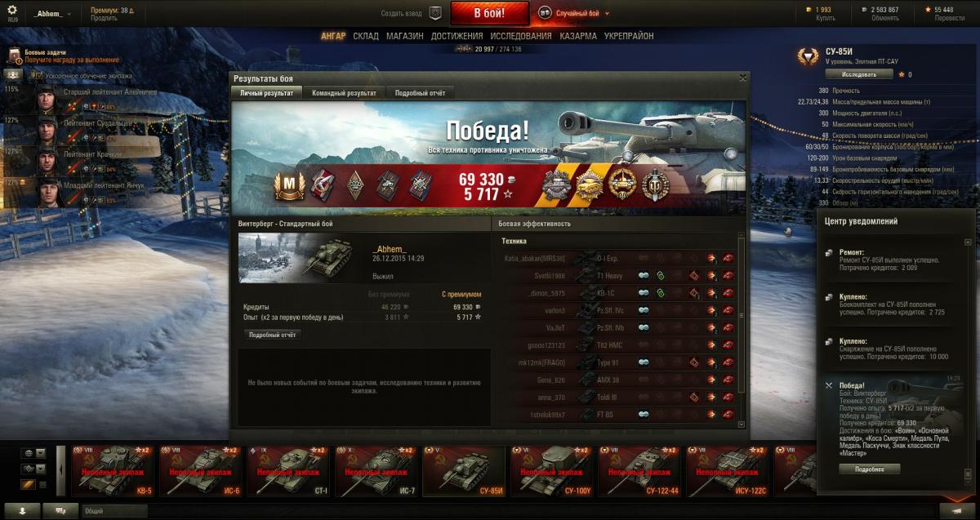Image resolution: width=980 pixels, height=520 pixels.
Task: Click the Подробный отчёт button under credits
Action: [x=273, y=335]
